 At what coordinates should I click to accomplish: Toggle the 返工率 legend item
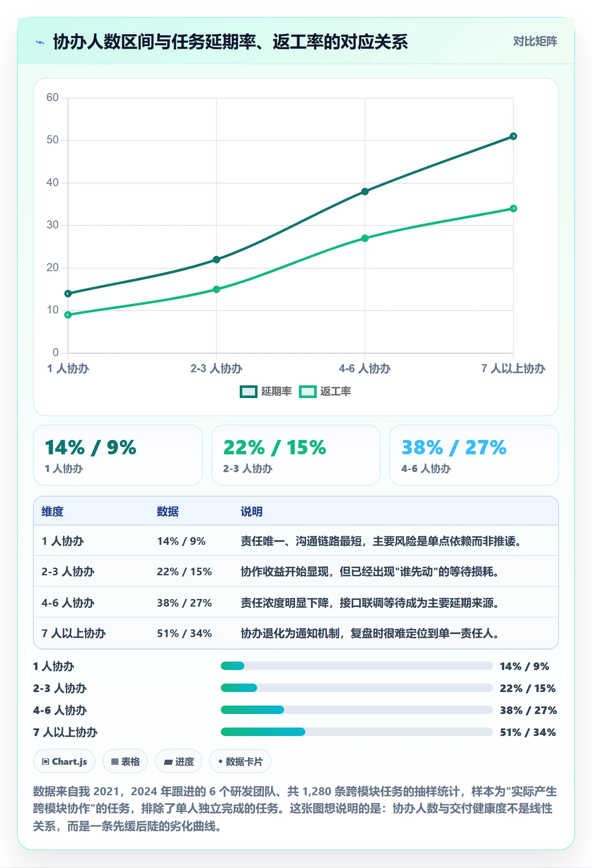click(x=325, y=392)
